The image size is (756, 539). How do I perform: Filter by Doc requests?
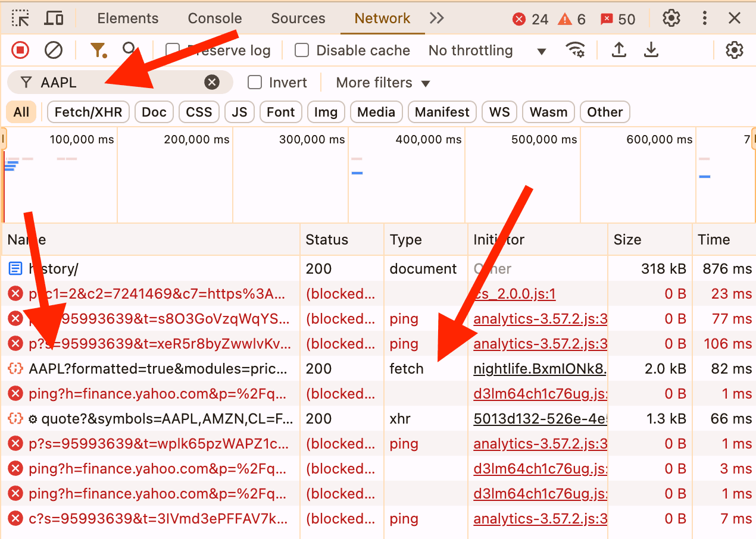tap(154, 112)
